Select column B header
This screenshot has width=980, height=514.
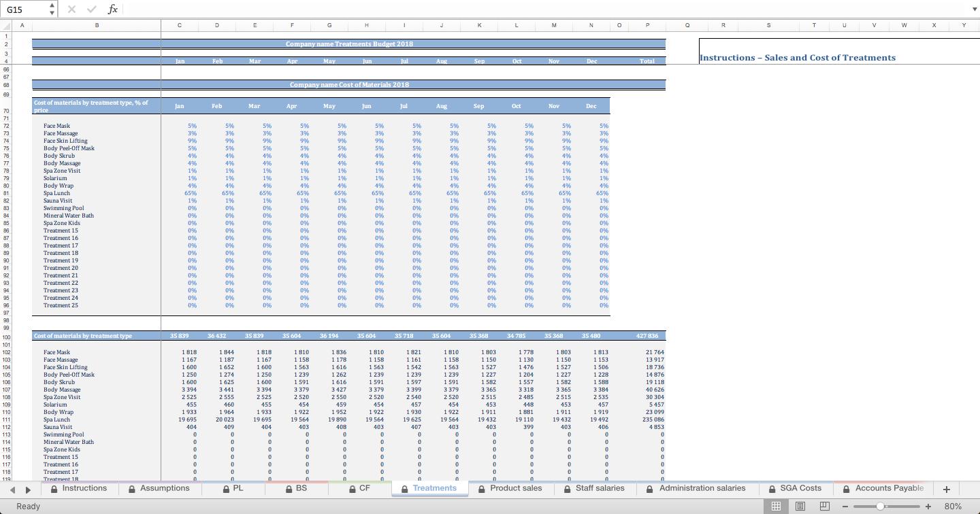tap(96, 25)
